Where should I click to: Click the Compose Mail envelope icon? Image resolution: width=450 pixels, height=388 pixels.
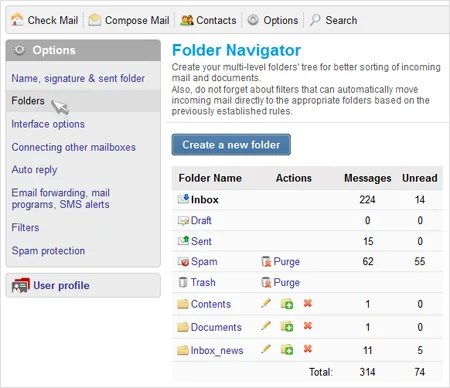tap(95, 20)
